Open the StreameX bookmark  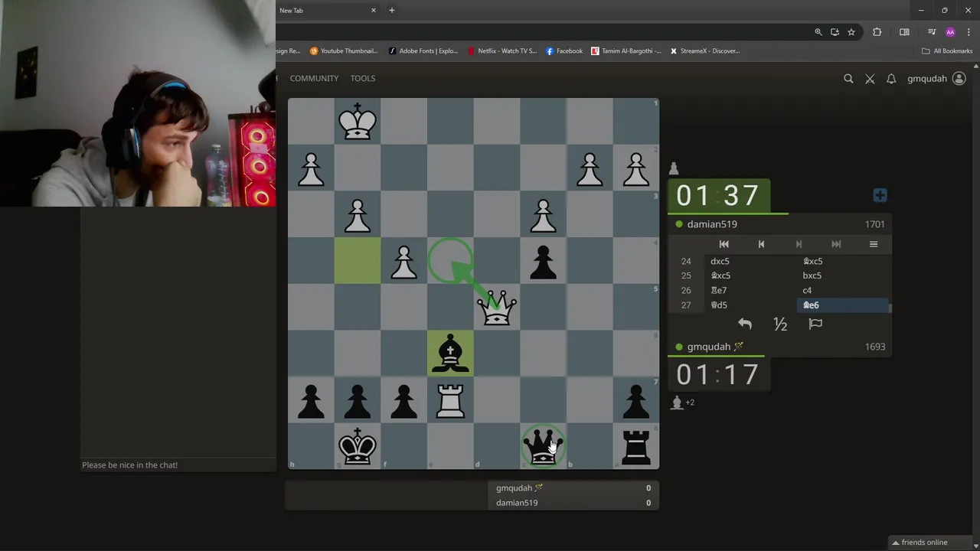click(704, 51)
